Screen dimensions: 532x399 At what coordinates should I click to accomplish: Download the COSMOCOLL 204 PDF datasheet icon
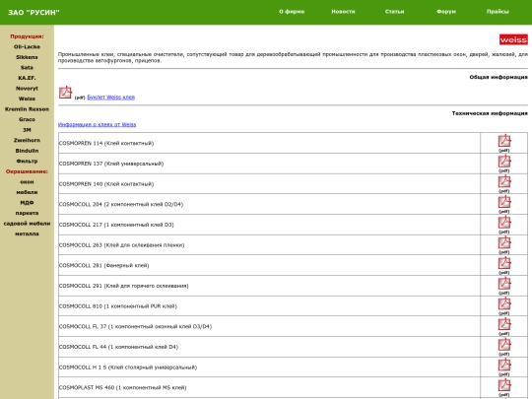(x=504, y=202)
